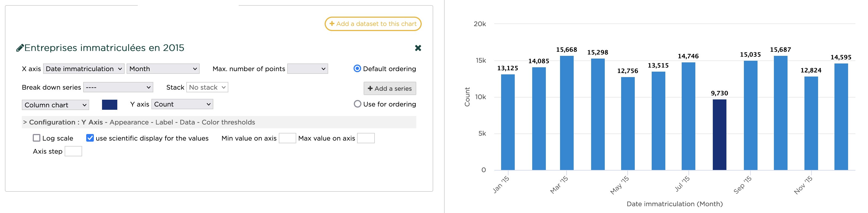Image resolution: width=868 pixels, height=213 pixels.
Task: Enable the Log scale checkbox
Action: [37, 138]
